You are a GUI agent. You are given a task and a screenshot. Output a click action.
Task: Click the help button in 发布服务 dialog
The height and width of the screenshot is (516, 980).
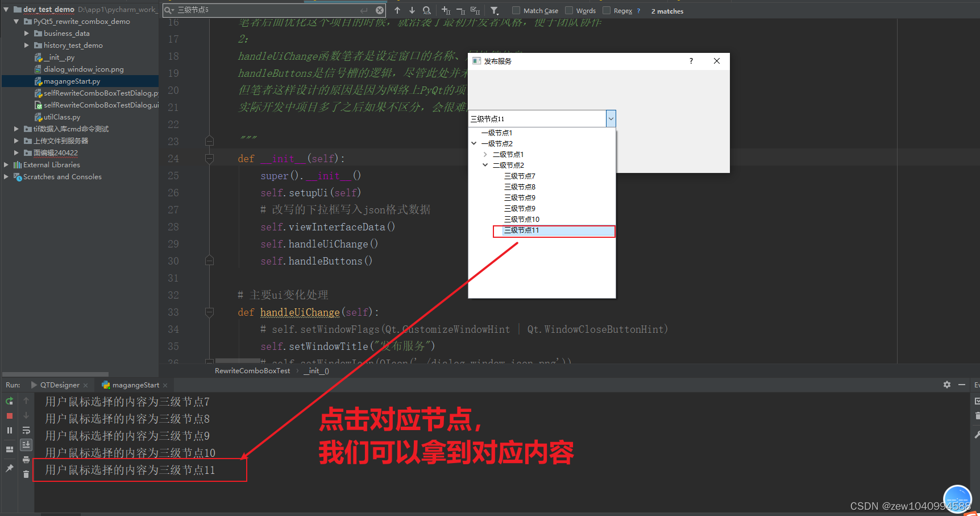(x=690, y=61)
